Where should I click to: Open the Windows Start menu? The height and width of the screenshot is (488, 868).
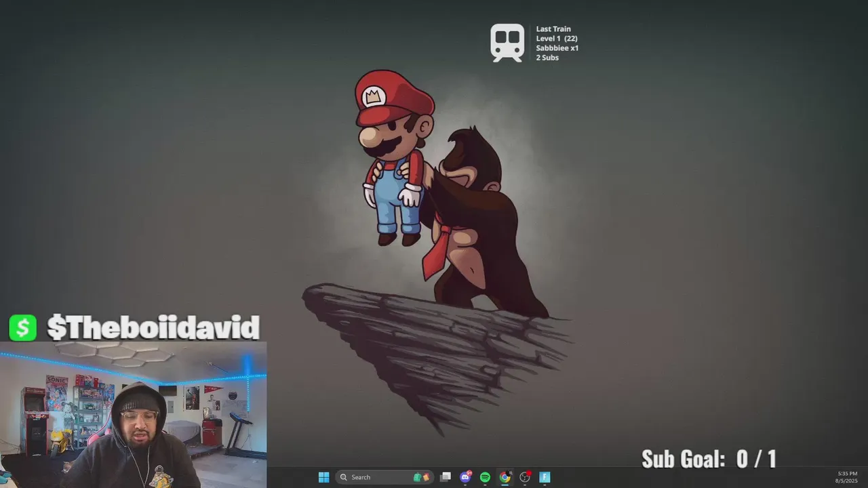323,477
